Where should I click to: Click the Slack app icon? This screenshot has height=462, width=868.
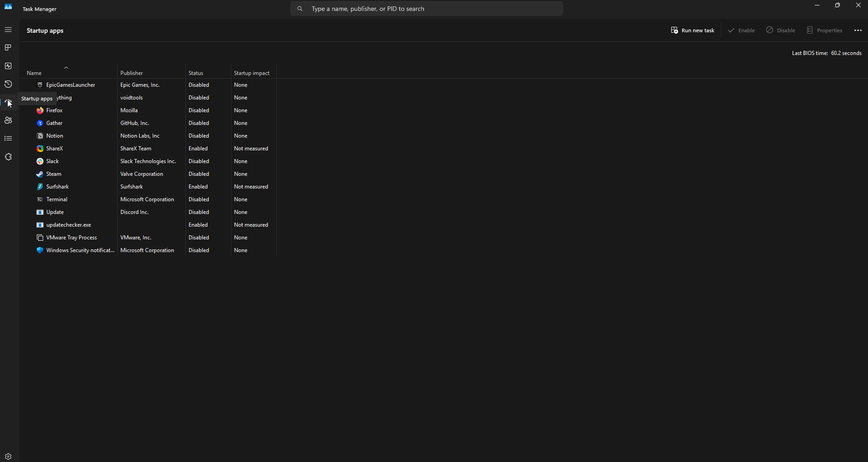(x=40, y=161)
